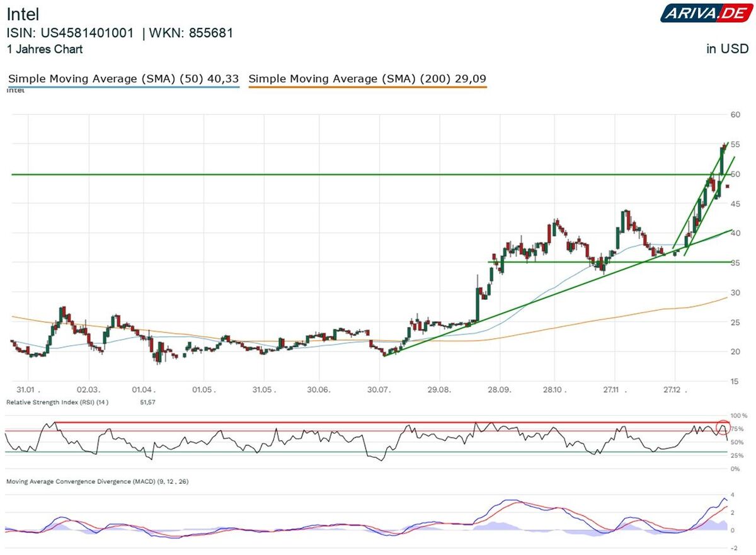
Task: Click the RSI 0% axis label
Action: 735,469
